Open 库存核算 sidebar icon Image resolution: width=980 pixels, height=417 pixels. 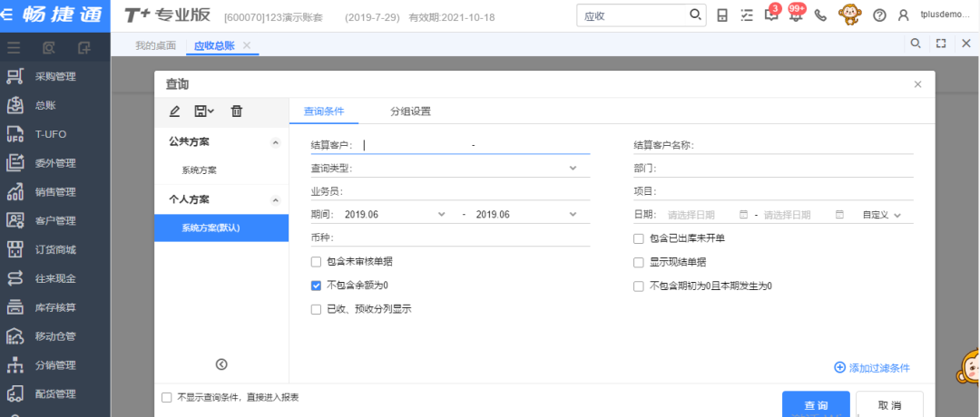point(15,307)
